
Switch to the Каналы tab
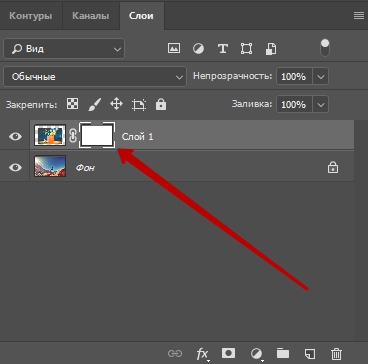pos(91,16)
